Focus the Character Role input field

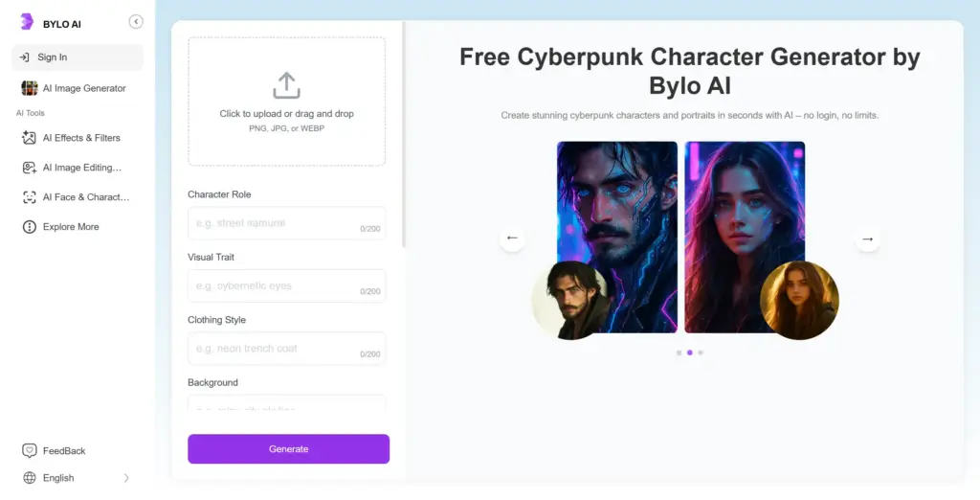(287, 223)
